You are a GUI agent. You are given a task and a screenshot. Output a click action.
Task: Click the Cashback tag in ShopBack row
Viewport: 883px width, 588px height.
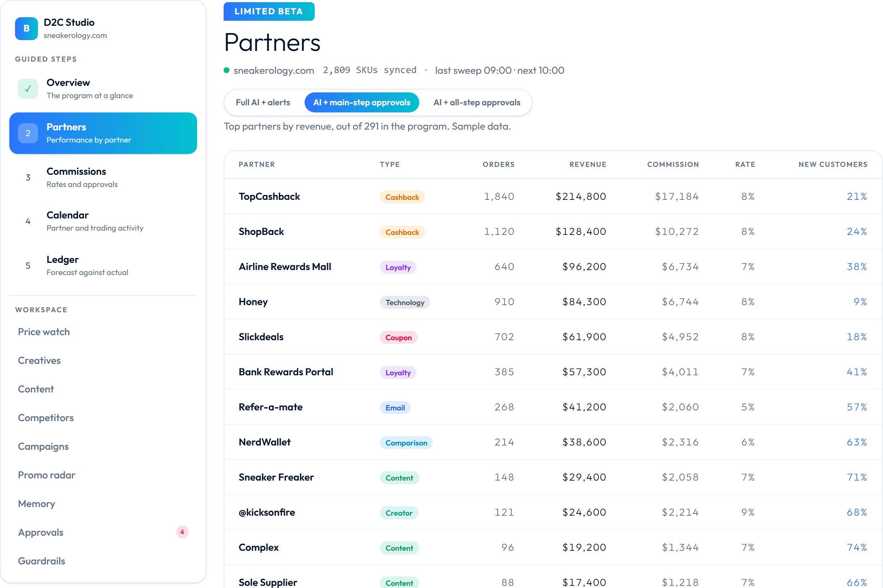[x=402, y=232]
